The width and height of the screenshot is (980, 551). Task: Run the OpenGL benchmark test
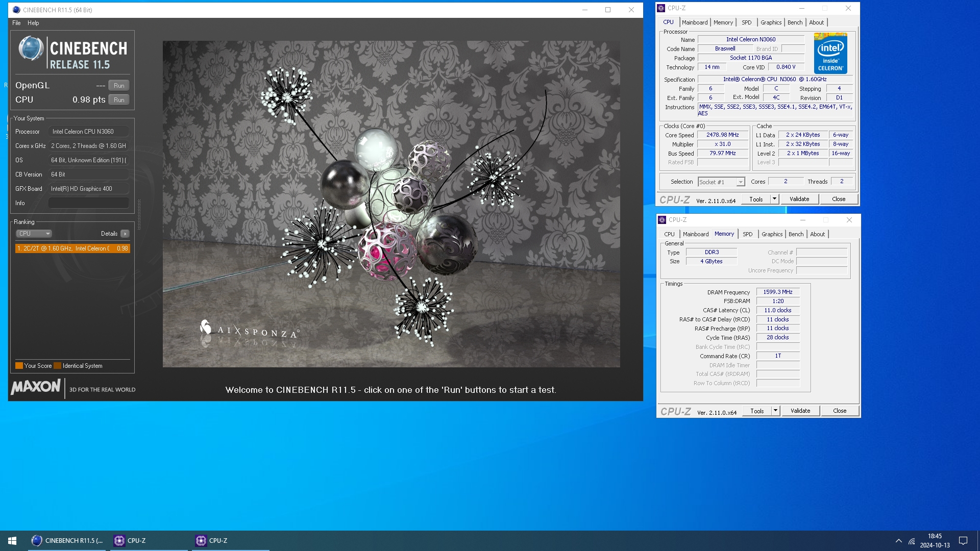coord(119,86)
